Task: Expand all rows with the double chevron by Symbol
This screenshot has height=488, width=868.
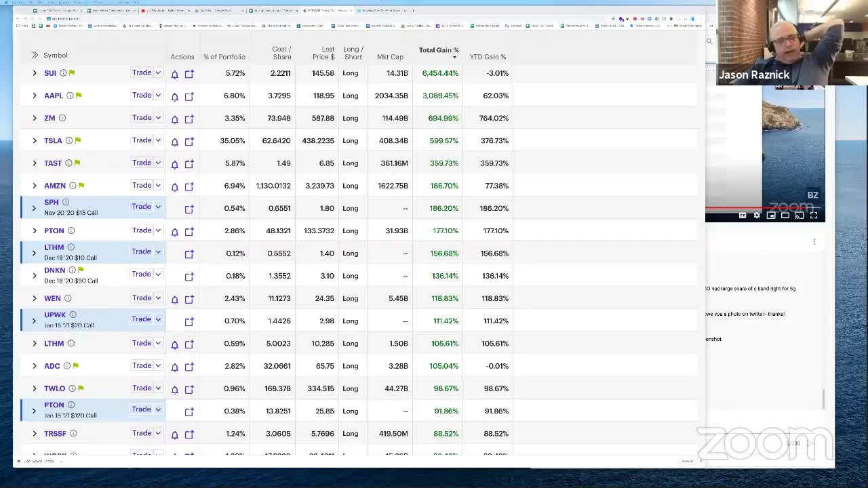Action: tap(35, 55)
